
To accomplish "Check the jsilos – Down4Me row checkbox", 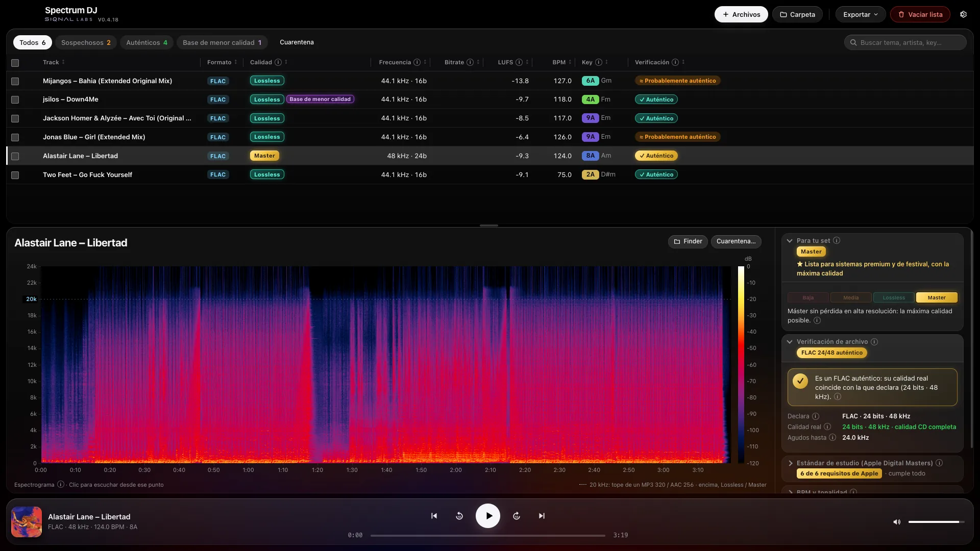I will pyautogui.click(x=15, y=100).
